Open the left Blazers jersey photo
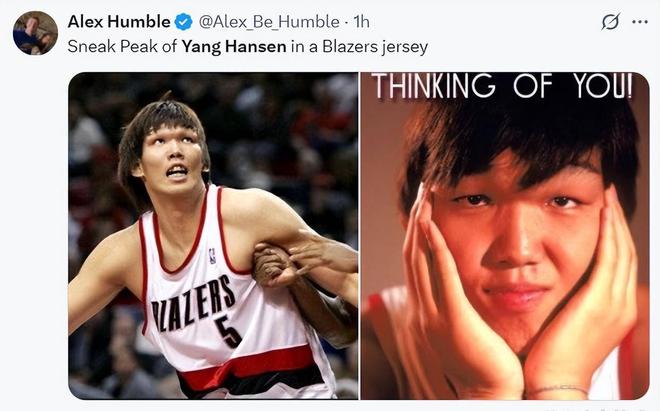660x411 pixels. tap(213, 236)
